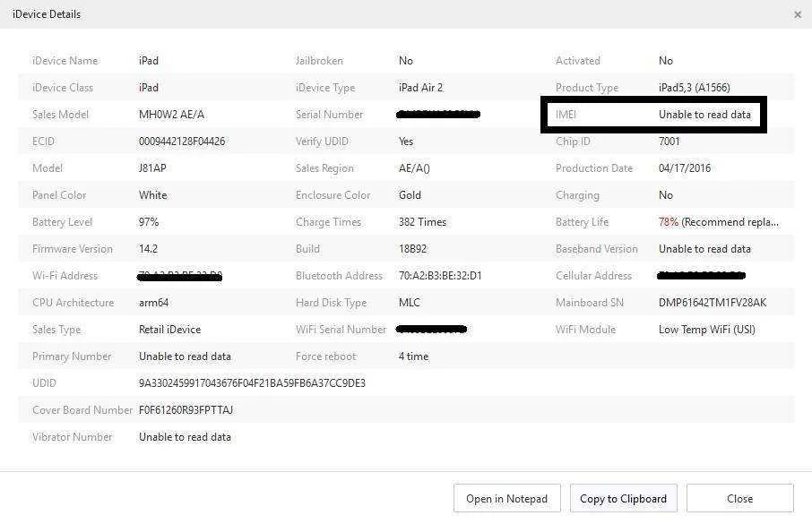Select Bluetooth Address 70:A2:B3:BE:32:D1
The height and width of the screenshot is (524, 812).
coord(440,276)
